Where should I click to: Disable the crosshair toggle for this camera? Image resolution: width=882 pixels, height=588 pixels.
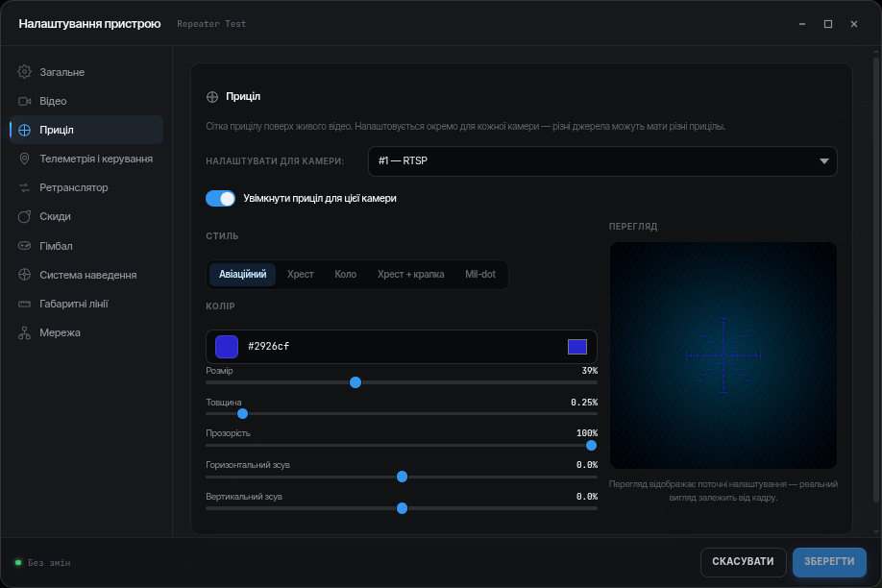tap(221, 199)
